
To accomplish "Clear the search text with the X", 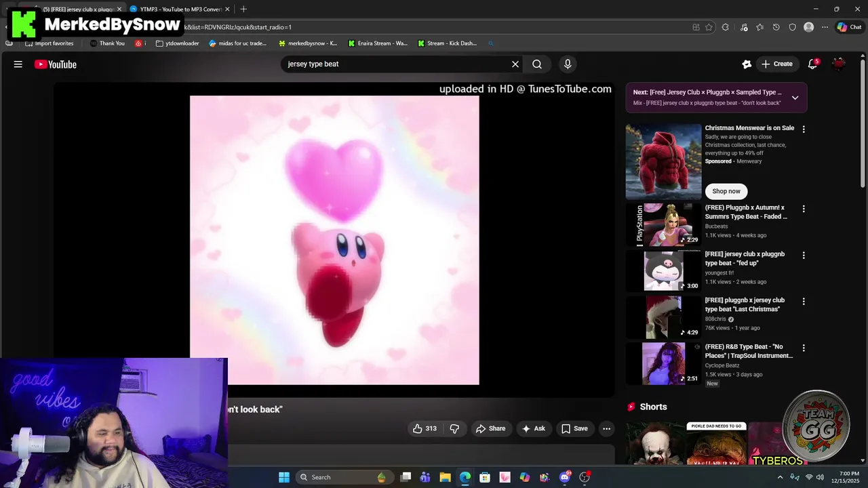I will [x=515, y=64].
